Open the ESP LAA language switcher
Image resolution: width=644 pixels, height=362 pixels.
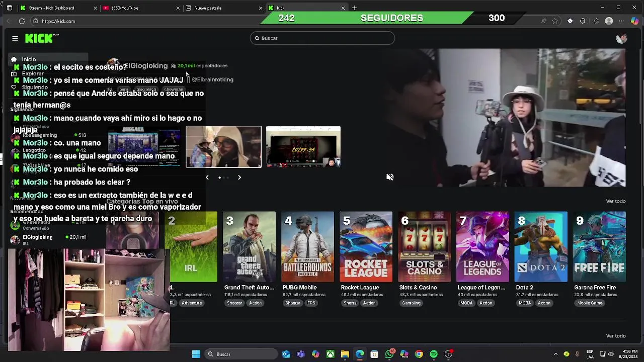point(590,354)
